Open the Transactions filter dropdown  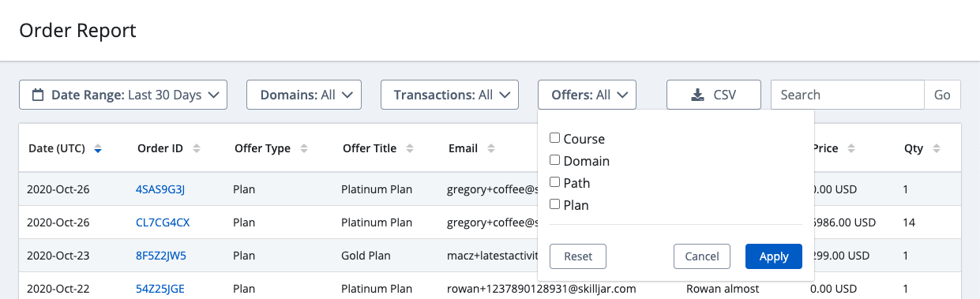pyautogui.click(x=449, y=95)
